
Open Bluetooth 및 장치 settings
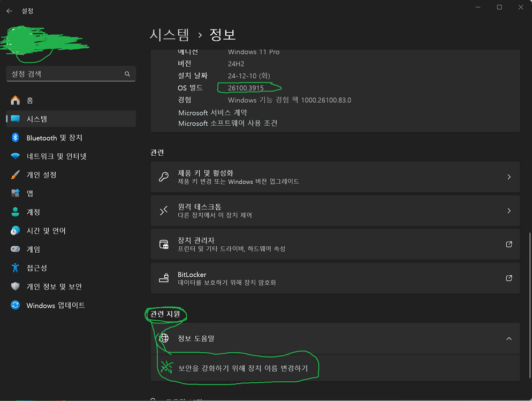(54, 138)
